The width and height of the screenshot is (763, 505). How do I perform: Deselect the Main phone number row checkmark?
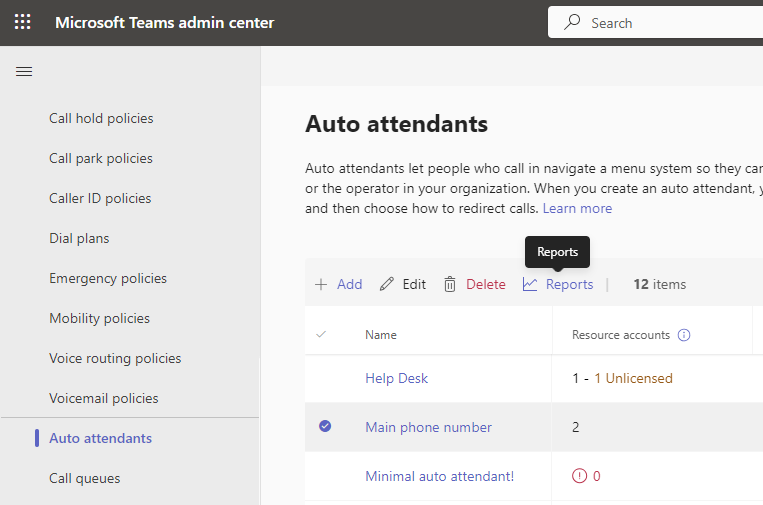pos(325,426)
